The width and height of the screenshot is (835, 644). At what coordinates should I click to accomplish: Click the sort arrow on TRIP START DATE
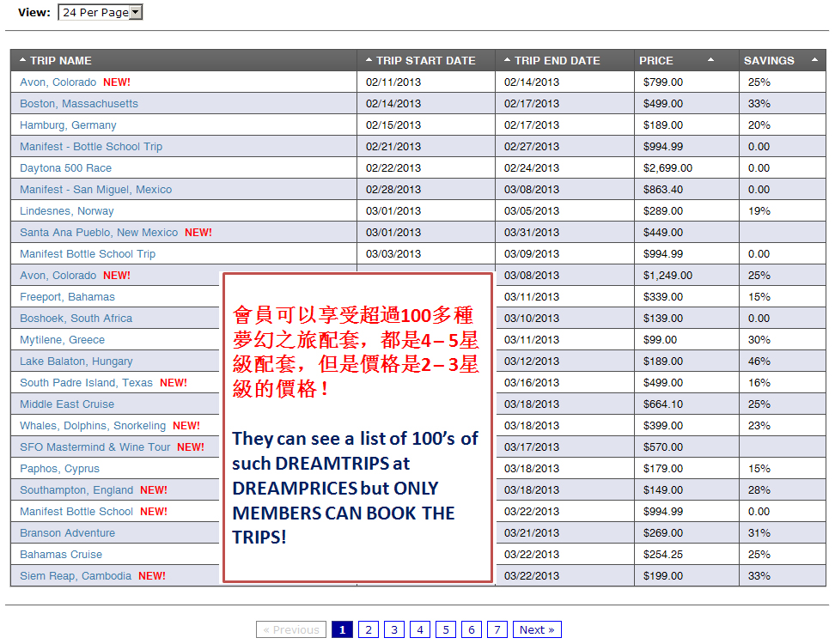click(369, 60)
